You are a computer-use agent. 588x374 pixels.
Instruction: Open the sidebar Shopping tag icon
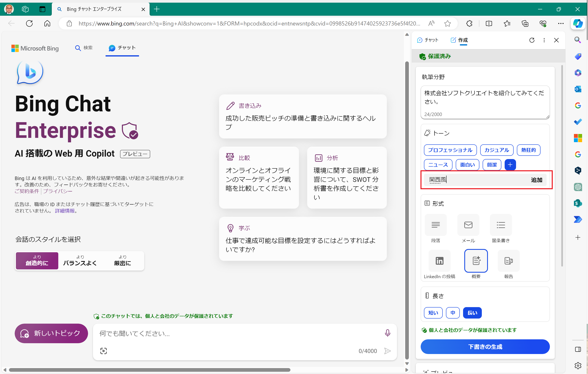tap(577, 56)
